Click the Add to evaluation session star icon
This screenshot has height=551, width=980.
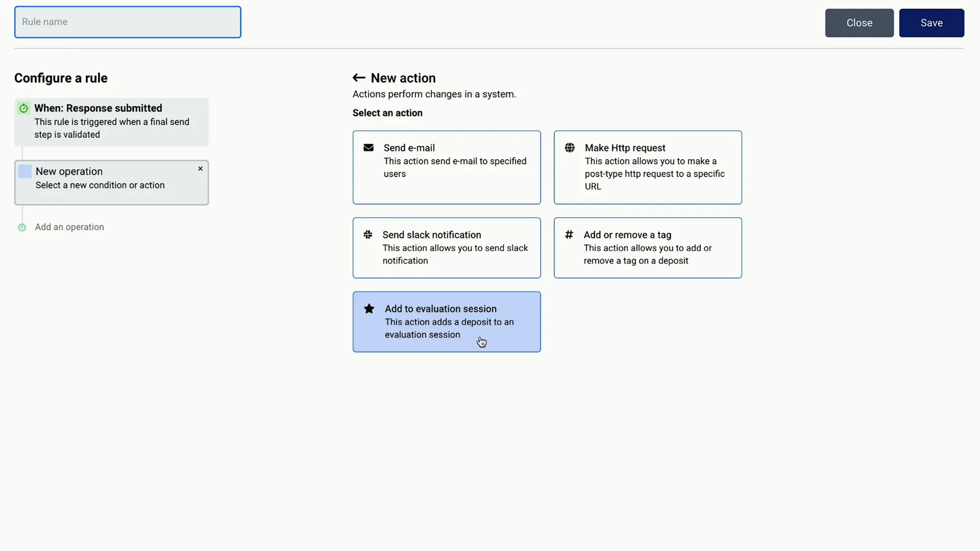tap(370, 309)
